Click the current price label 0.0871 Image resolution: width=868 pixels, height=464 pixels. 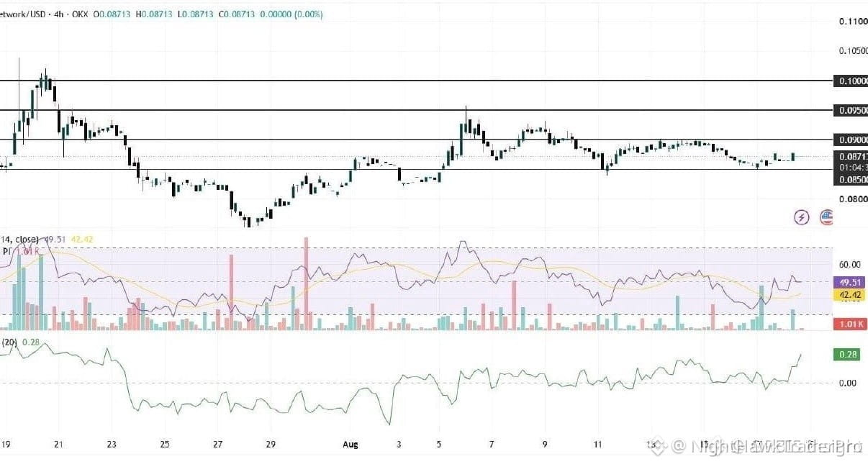(x=850, y=156)
